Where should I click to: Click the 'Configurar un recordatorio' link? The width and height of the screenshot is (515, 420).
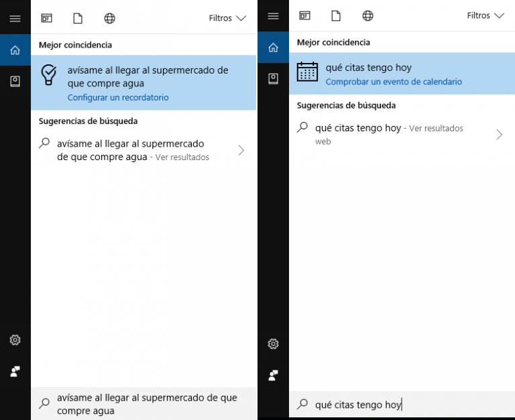[x=118, y=98]
